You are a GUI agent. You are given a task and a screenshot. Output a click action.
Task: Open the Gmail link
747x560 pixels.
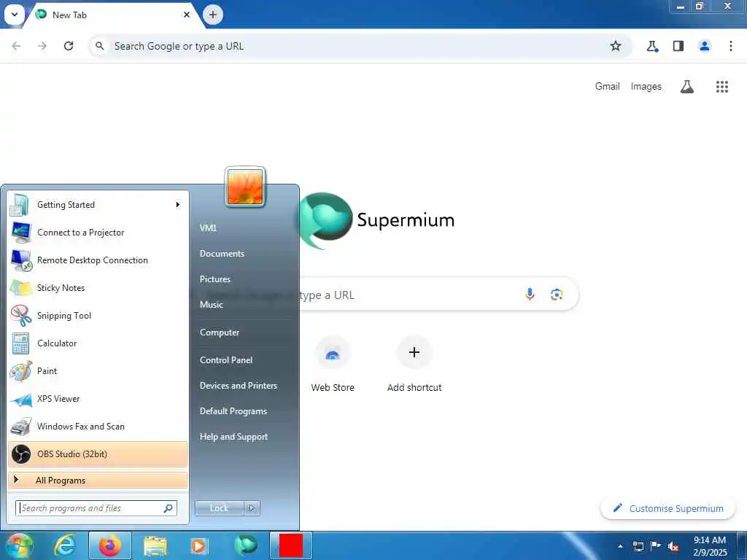coord(607,87)
